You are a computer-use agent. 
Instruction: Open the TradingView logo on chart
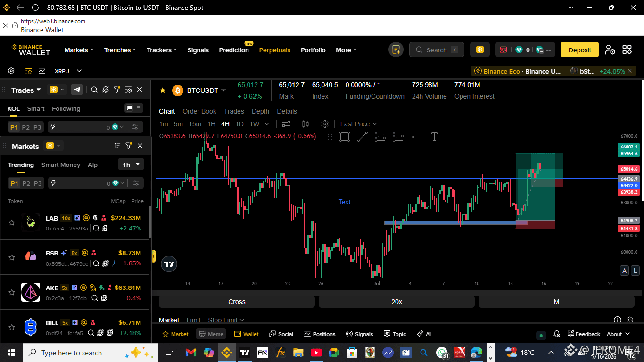[x=169, y=264]
